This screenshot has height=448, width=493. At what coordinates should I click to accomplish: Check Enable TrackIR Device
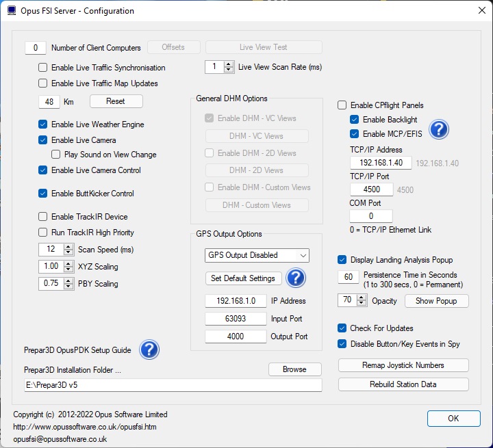[42, 217]
